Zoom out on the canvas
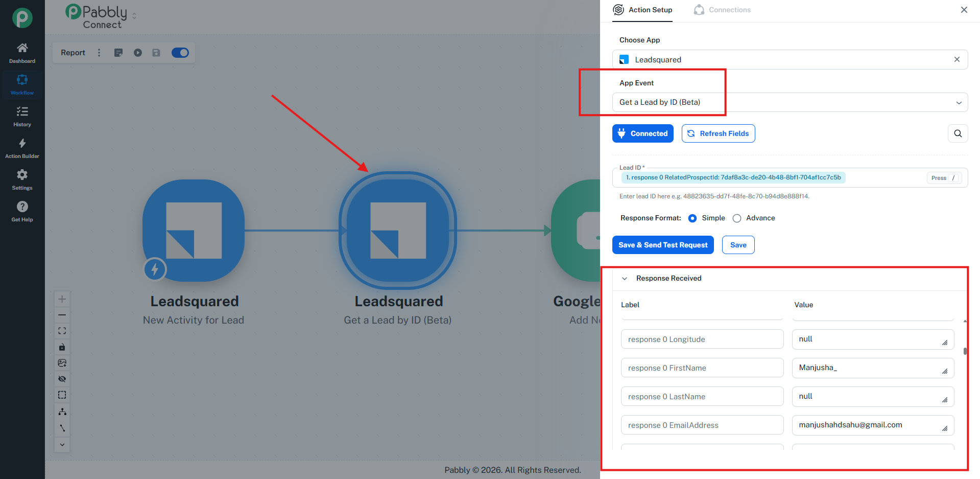This screenshot has width=980, height=479. [62, 315]
